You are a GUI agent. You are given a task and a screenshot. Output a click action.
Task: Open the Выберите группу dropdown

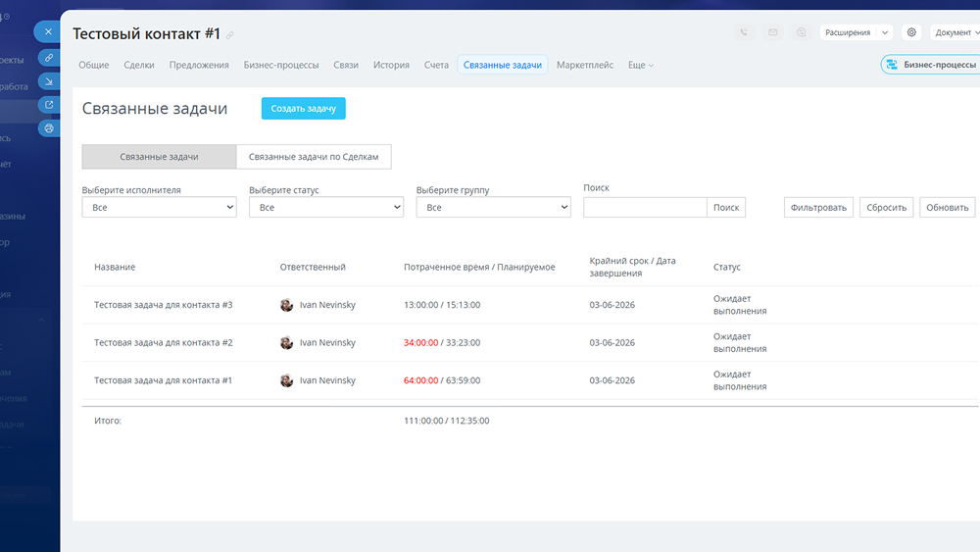coord(494,208)
